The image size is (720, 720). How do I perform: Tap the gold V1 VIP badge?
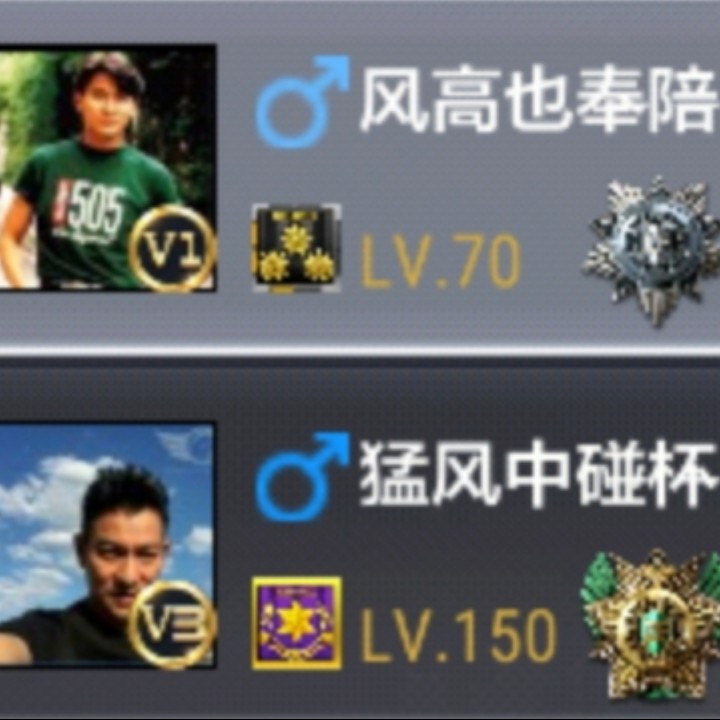point(173,249)
